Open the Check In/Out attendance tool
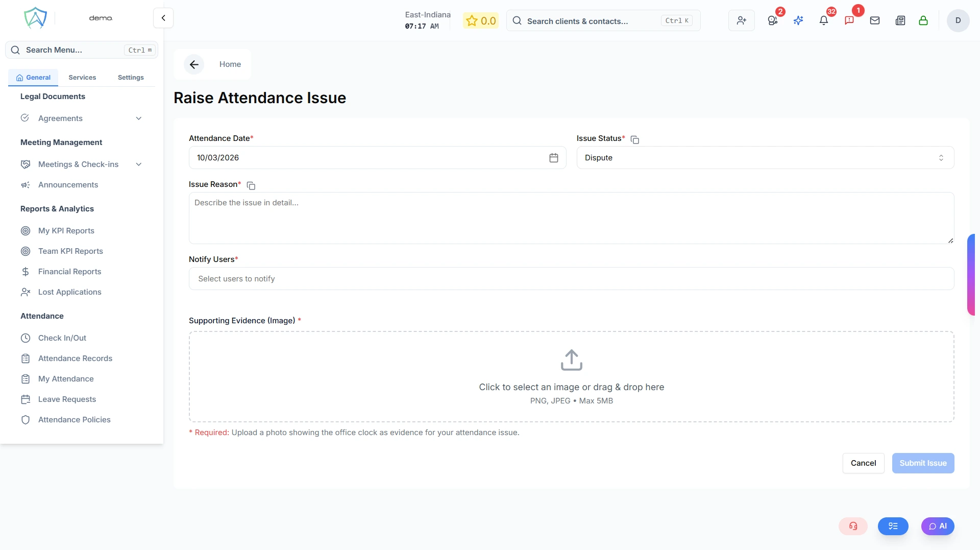The height and width of the screenshot is (550, 980). click(62, 338)
